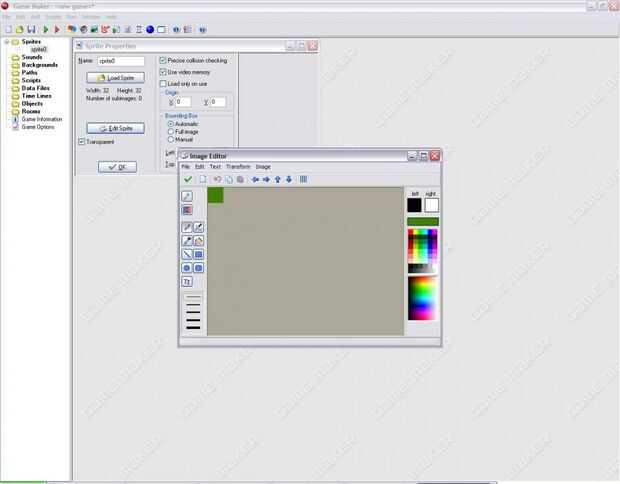Click the green transparency color bar

tap(423, 221)
